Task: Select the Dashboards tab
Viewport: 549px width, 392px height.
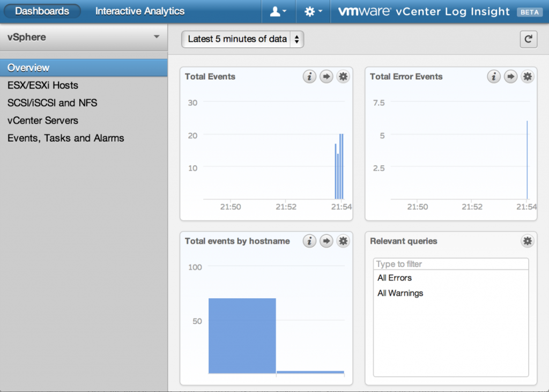Action: [42, 11]
